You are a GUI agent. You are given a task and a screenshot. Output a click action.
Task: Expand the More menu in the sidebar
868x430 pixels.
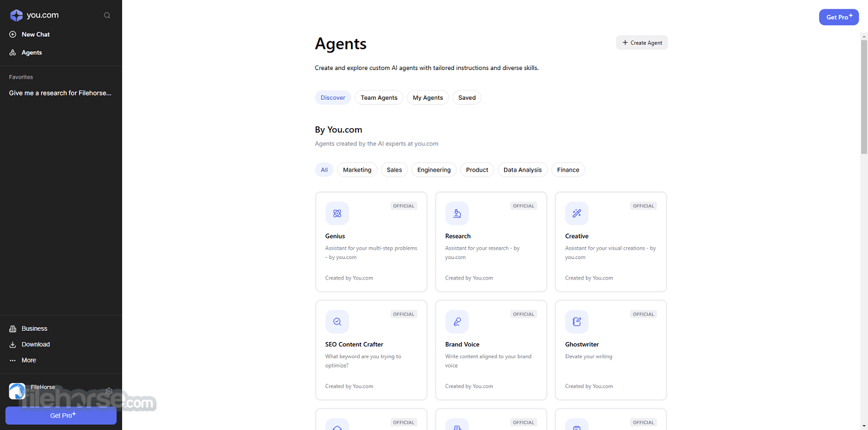point(29,361)
